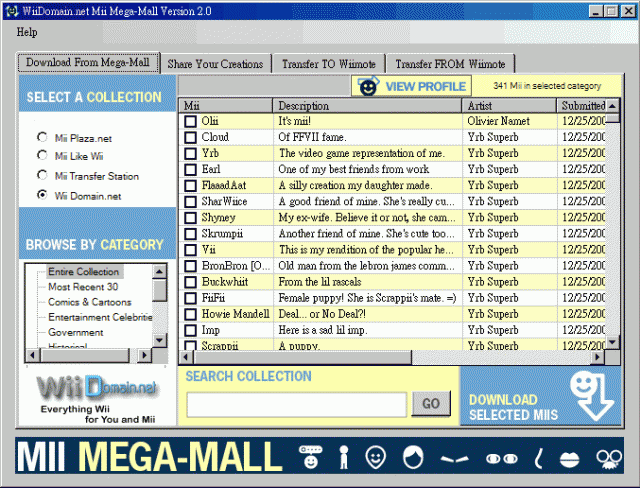Sort by the Submitted column header
Image resolution: width=640 pixels, height=488 pixels.
(x=581, y=106)
